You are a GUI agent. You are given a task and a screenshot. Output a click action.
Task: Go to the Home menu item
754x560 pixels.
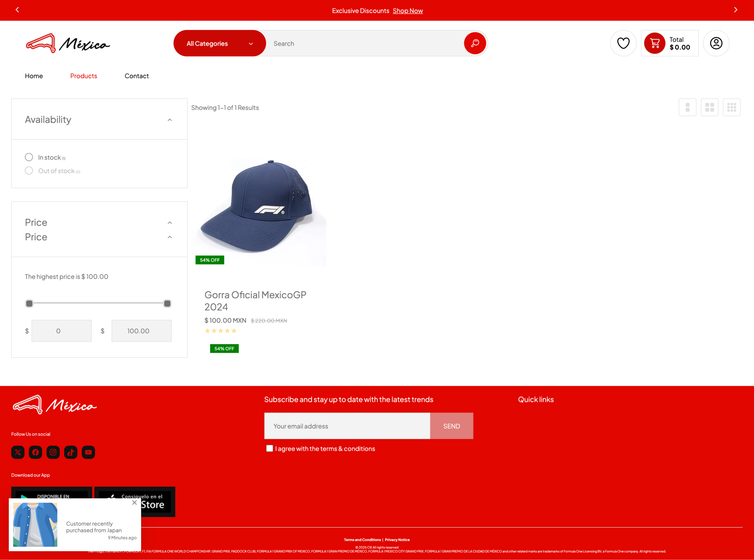34,76
